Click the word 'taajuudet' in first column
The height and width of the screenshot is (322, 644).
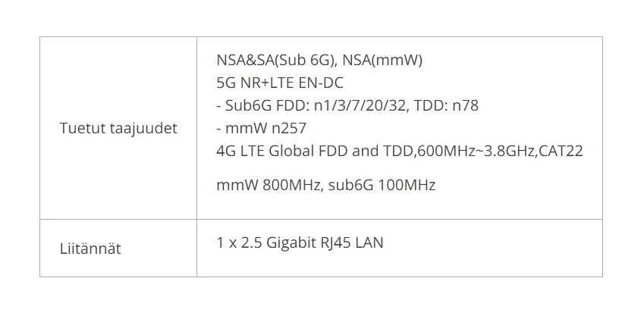[x=144, y=128]
